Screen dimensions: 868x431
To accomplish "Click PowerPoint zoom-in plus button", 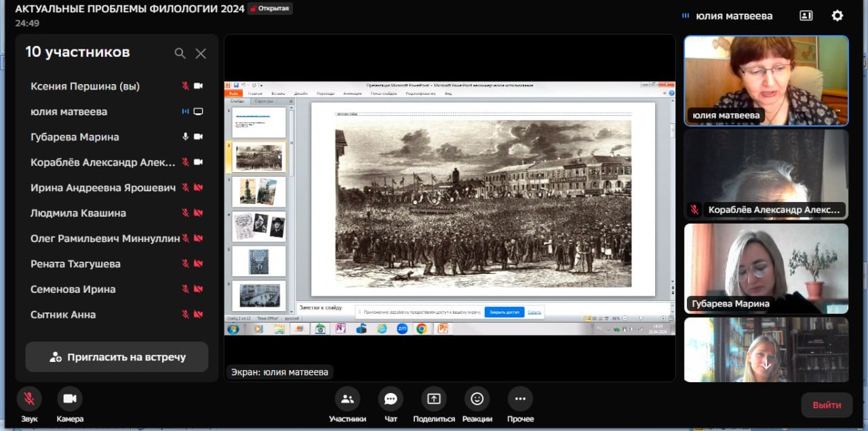I will [x=663, y=319].
